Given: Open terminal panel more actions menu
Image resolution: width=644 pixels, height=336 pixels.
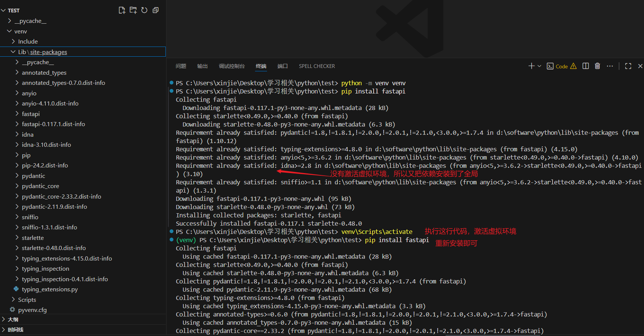Looking at the screenshot, I should (x=610, y=66).
